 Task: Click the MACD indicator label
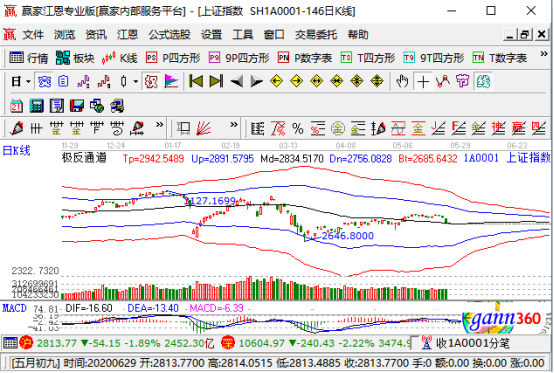14,308
